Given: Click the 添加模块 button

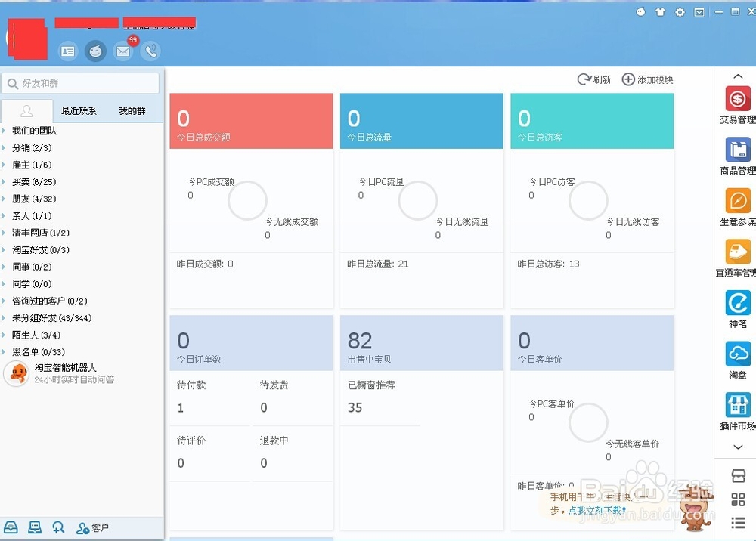Looking at the screenshot, I should point(646,79).
